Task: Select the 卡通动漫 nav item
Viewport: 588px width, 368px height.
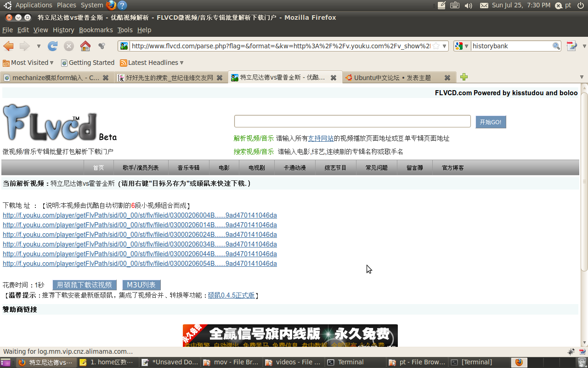Action: (295, 167)
